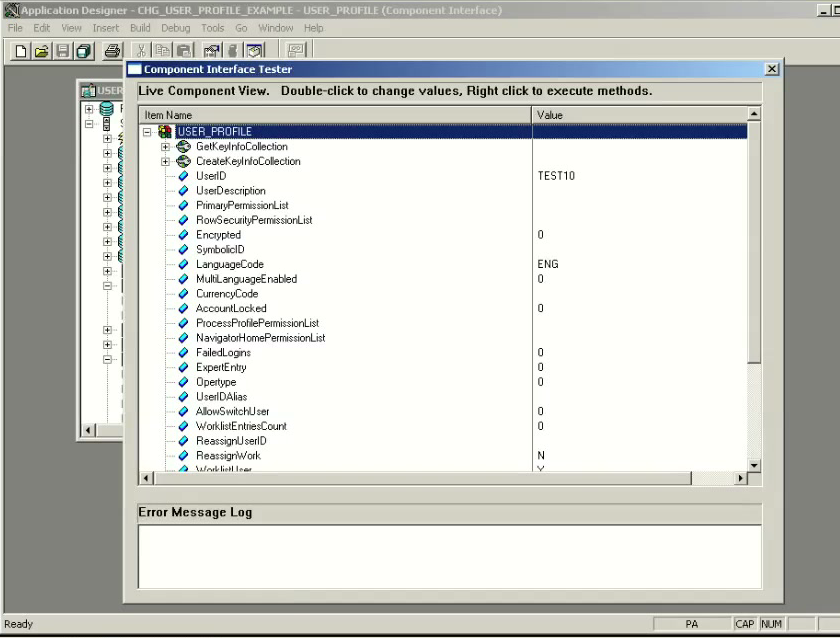Expand the GetKeyInfoCollection node

pos(166,146)
